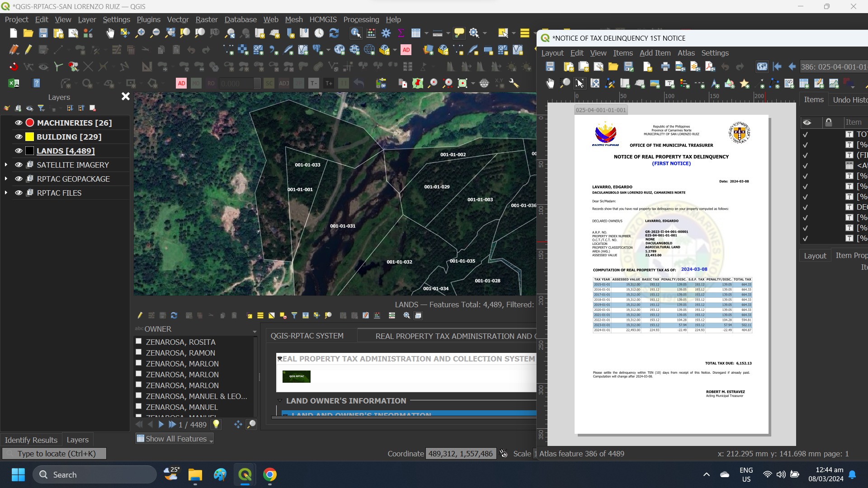
Task: Open Google Chrome from the taskbar
Action: click(270, 474)
